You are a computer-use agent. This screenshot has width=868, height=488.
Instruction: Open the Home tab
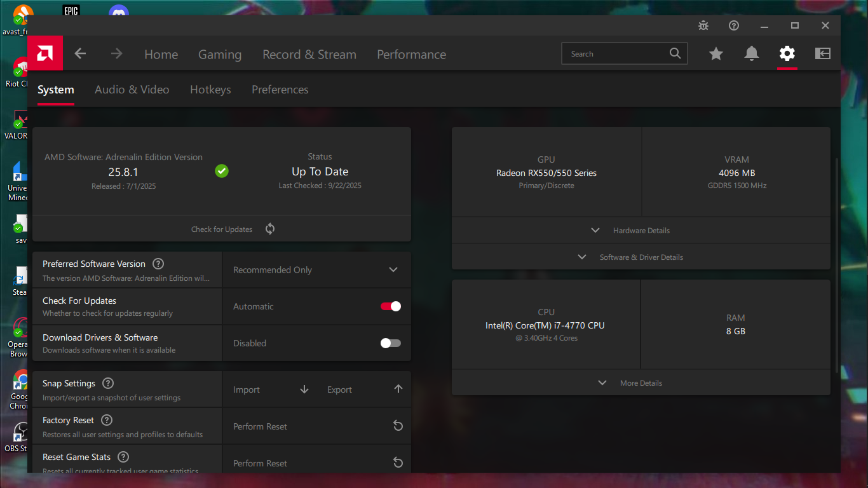[x=161, y=55]
